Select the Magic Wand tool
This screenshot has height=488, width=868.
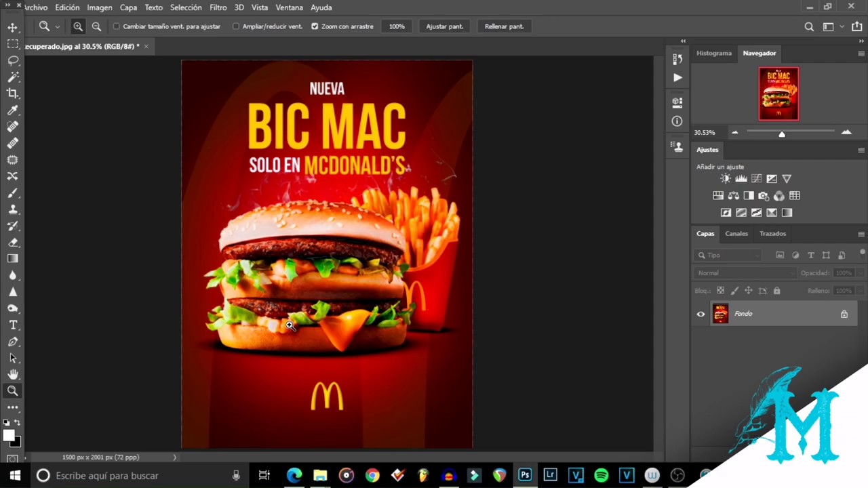(x=13, y=77)
